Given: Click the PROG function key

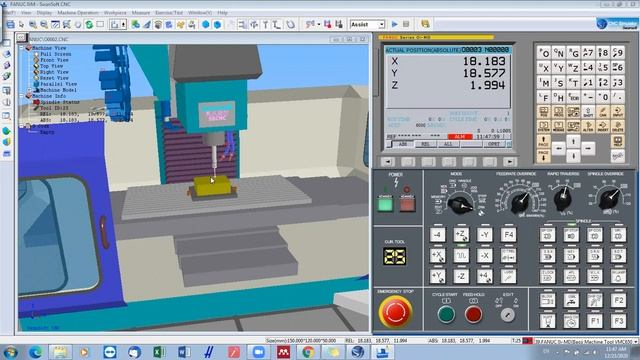Looking at the screenshot, I should click(x=558, y=112).
